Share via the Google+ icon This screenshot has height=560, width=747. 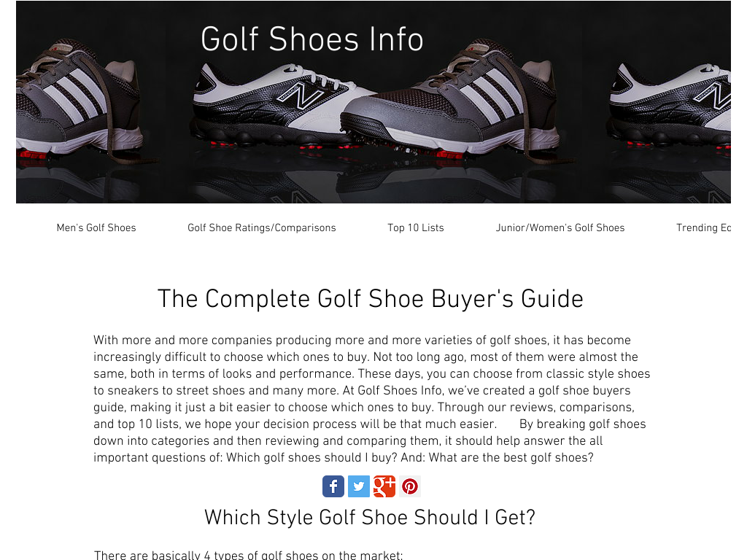384,486
